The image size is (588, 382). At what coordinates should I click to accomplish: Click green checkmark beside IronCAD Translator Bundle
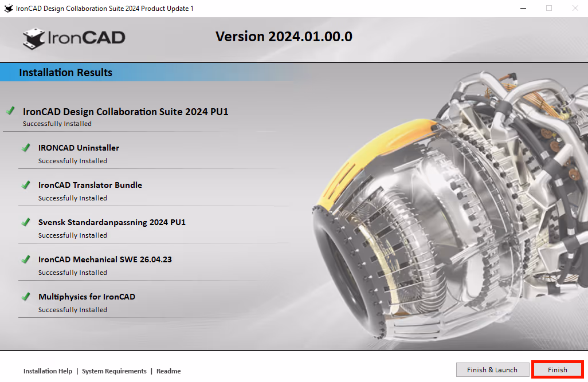point(26,185)
